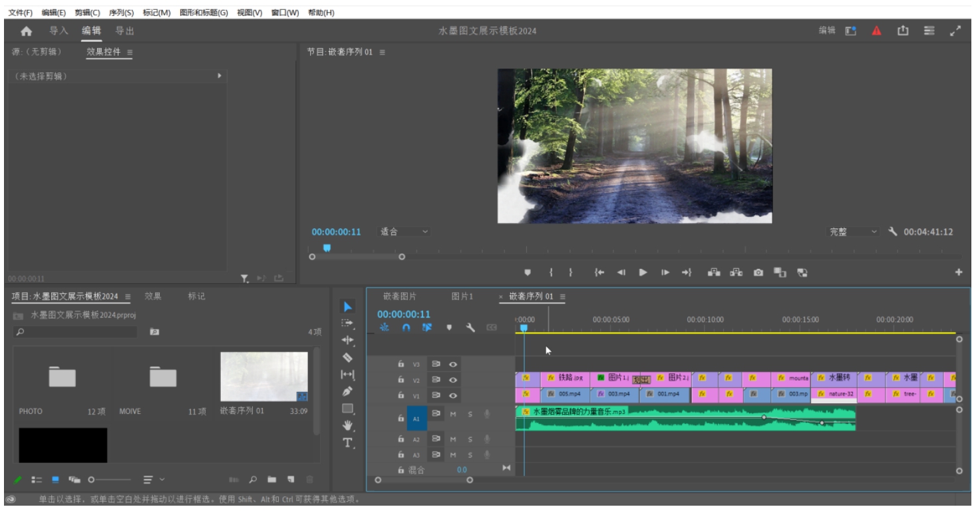The image size is (980, 511).
Task: Open the 序列(S) menu
Action: click(121, 13)
